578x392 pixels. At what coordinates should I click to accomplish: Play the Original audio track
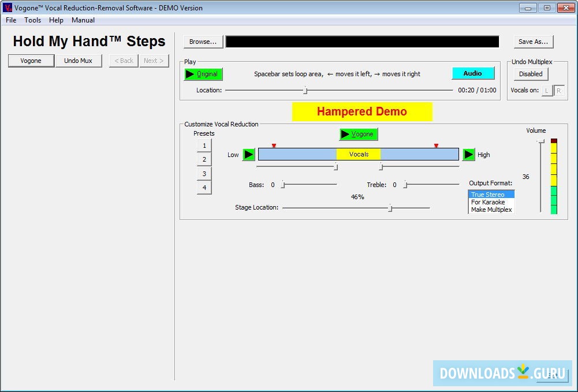pyautogui.click(x=203, y=74)
